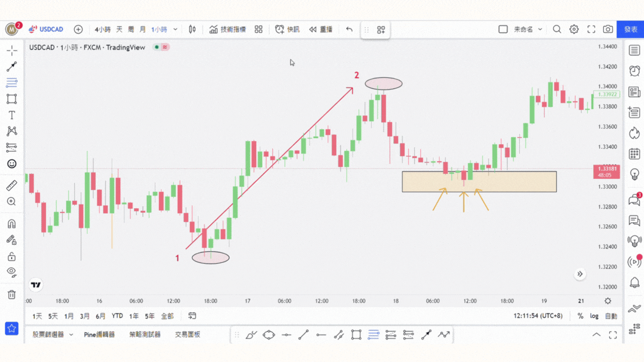Screen dimensions: 644x362
Task: Hide all drawings with eye icon
Action: click(x=12, y=272)
